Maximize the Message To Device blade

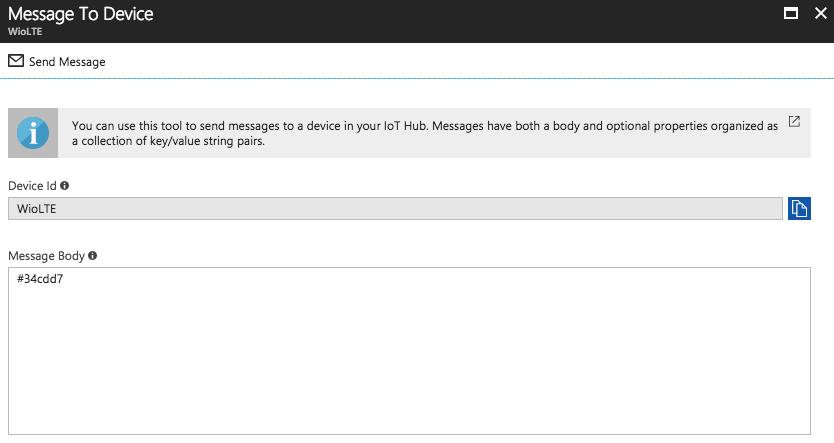click(x=790, y=14)
